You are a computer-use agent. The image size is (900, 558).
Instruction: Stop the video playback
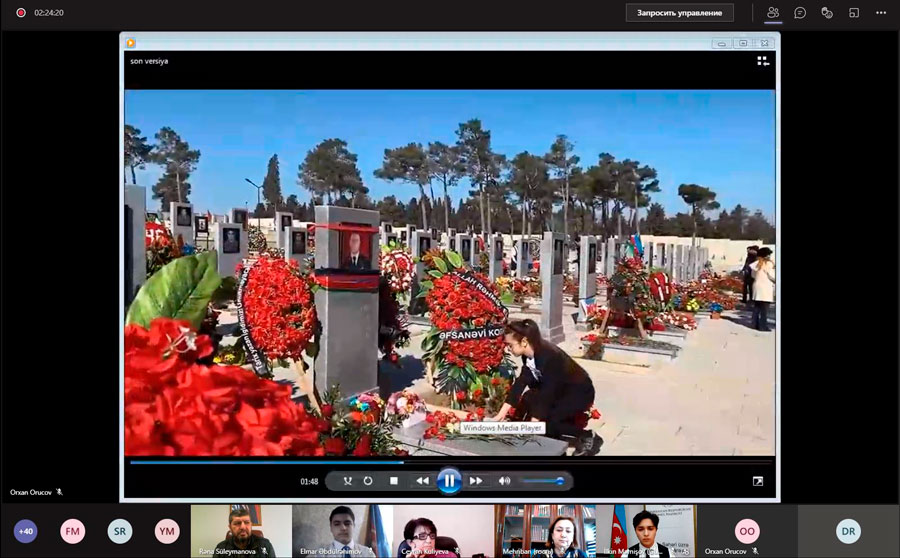(394, 481)
